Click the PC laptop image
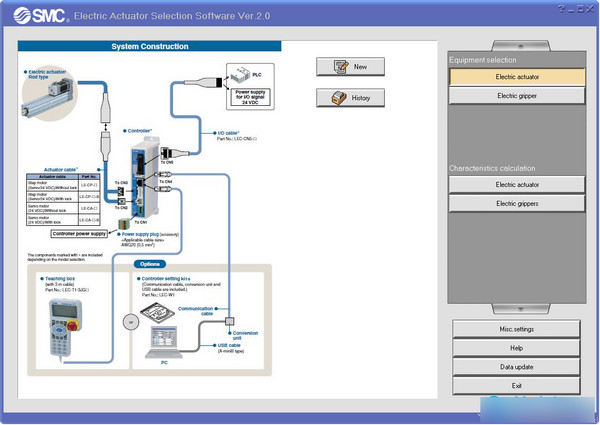 164,342
